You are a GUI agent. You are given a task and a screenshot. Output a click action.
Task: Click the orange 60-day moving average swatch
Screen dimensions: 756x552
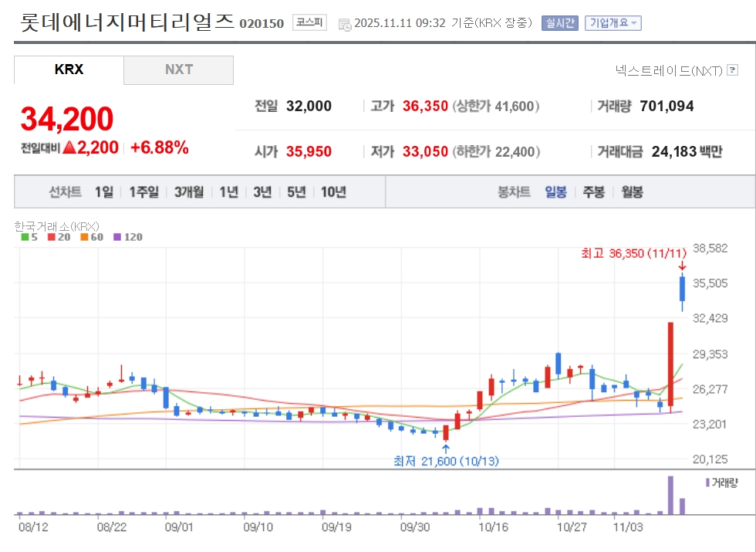[84, 237]
